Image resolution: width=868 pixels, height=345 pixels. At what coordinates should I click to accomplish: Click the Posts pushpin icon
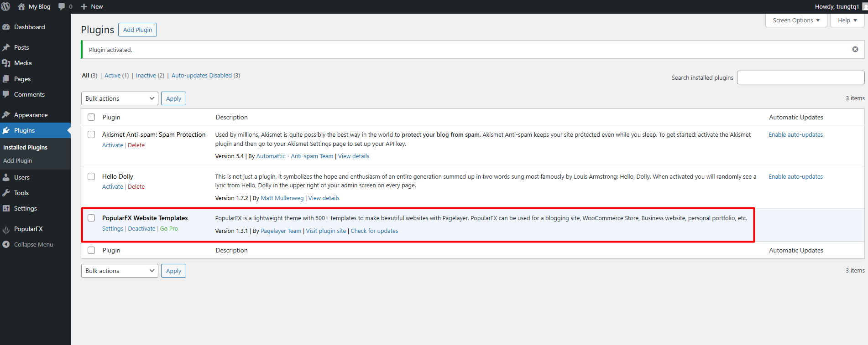[6, 47]
